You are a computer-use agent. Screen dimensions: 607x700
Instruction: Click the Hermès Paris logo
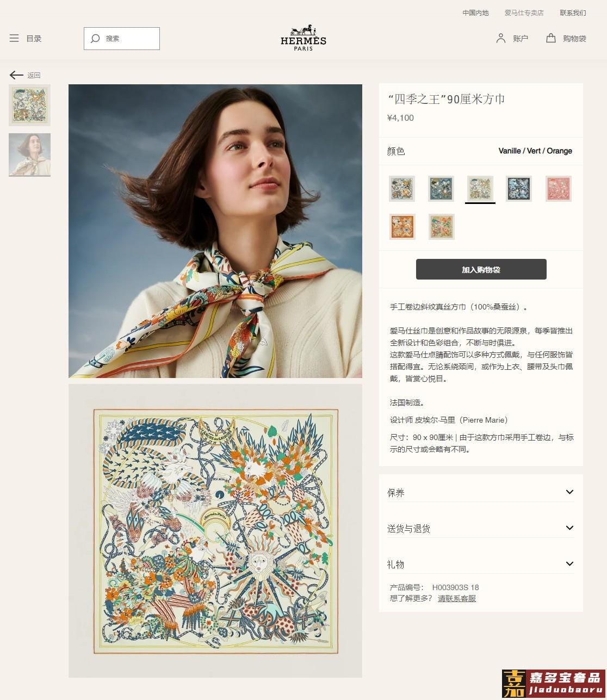click(303, 38)
